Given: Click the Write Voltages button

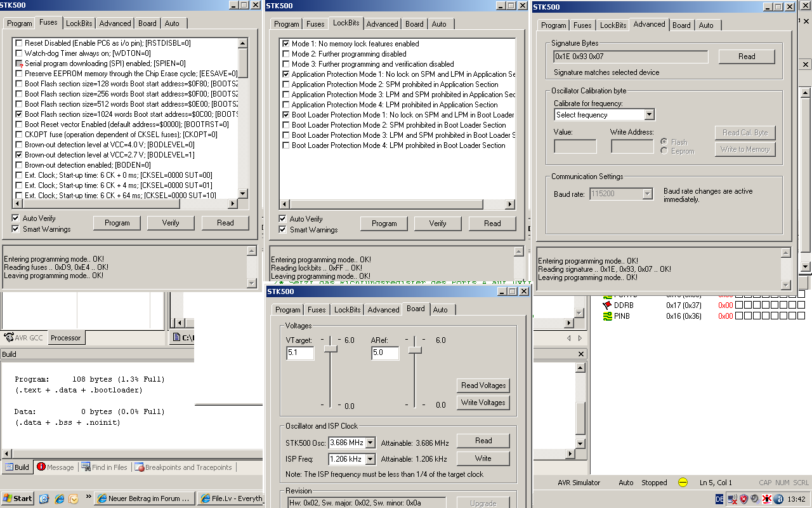Looking at the screenshot, I should click(x=483, y=403).
